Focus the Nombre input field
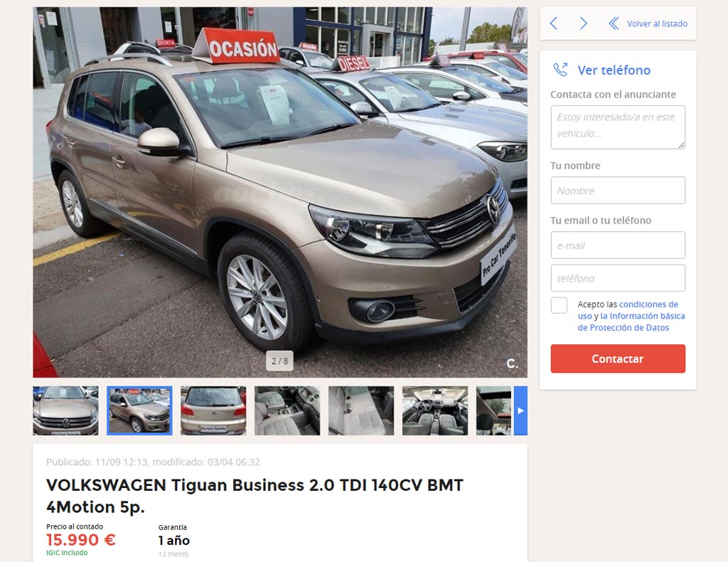Image resolution: width=728 pixels, height=562 pixels. pyautogui.click(x=618, y=191)
